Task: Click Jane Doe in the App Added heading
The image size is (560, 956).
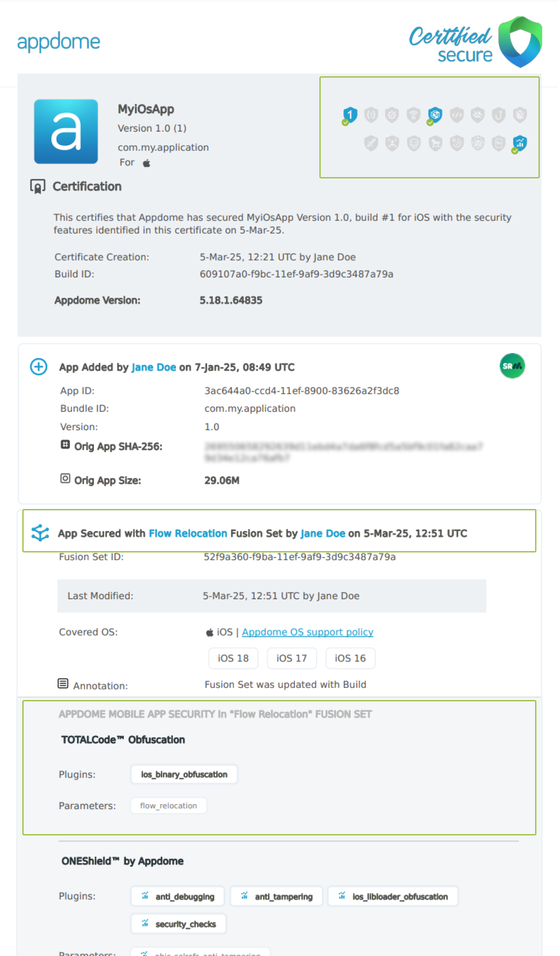Action: (x=154, y=367)
